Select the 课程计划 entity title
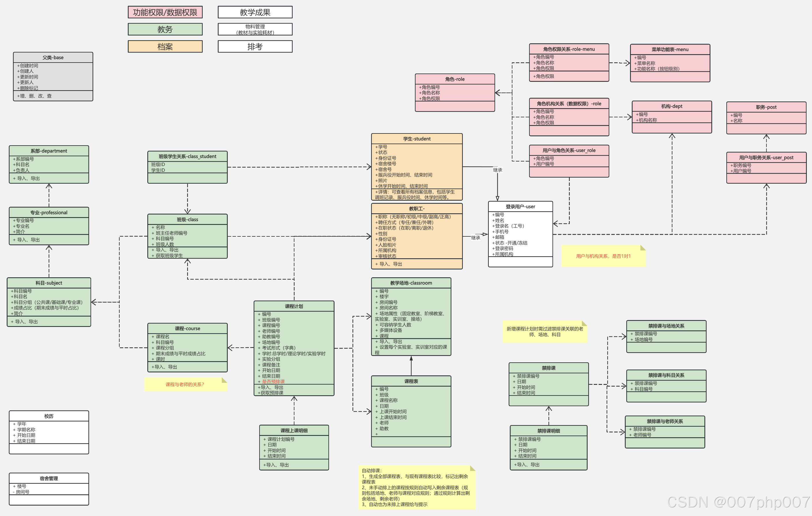Image resolution: width=812 pixels, height=516 pixels. tap(294, 306)
